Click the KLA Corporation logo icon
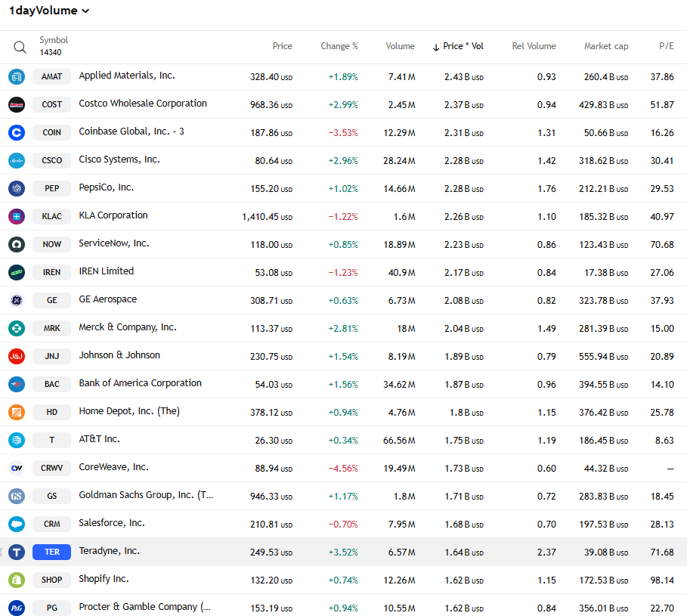Screen dimensions: 687x616 tap(17, 216)
